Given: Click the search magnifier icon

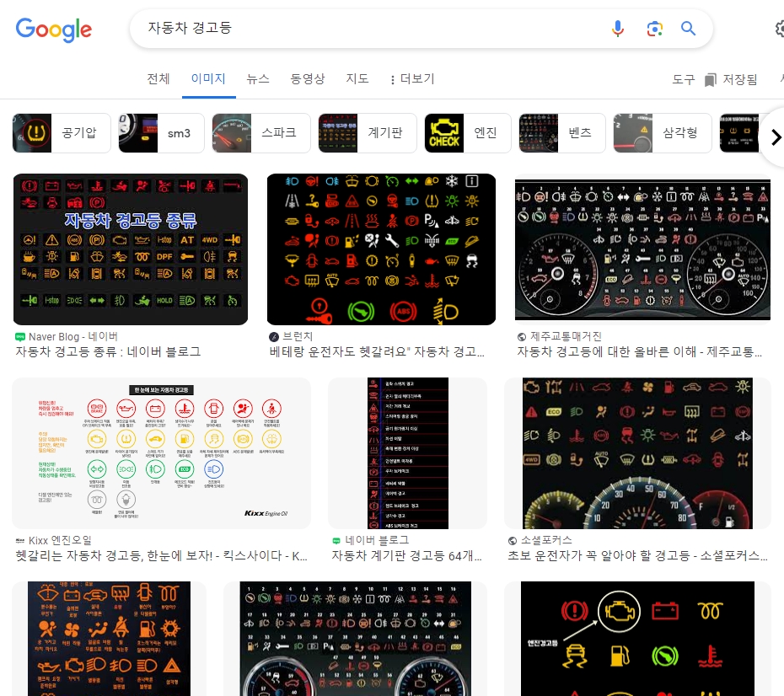Looking at the screenshot, I should [x=688, y=29].
